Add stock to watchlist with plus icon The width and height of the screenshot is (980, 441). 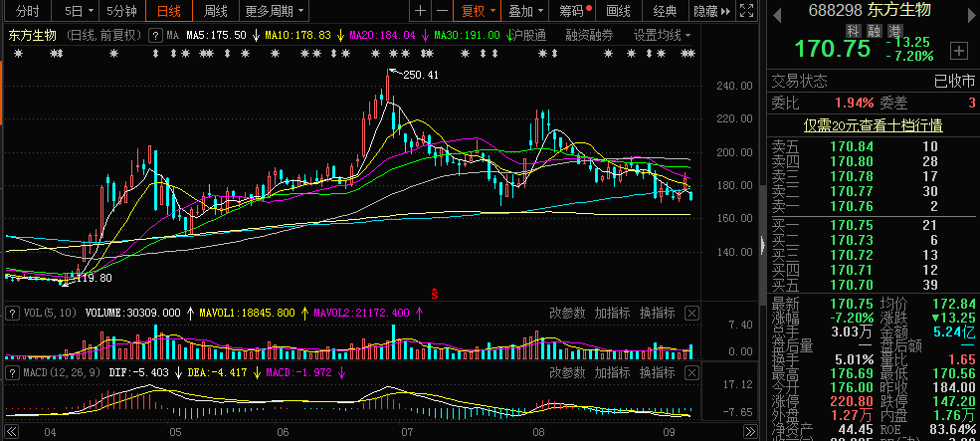(958, 50)
